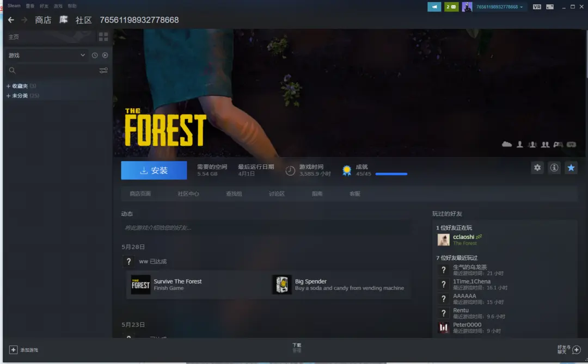Click the Big Spender achievement icon
The image size is (588, 364).
[x=281, y=285]
